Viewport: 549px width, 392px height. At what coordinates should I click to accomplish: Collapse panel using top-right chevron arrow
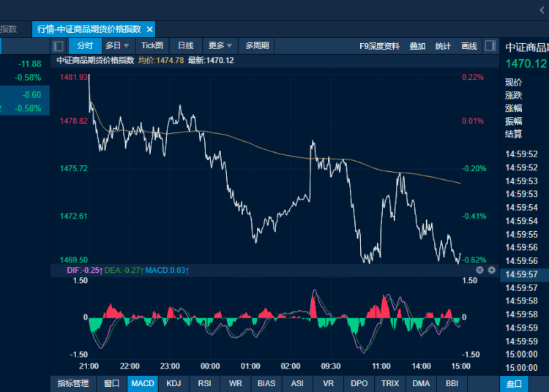point(542,10)
